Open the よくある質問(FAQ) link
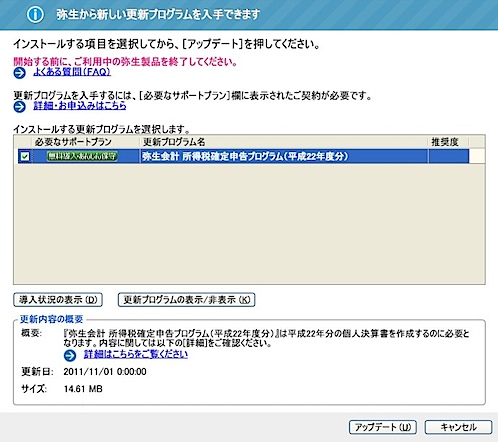The image size is (498, 442). click(72, 72)
